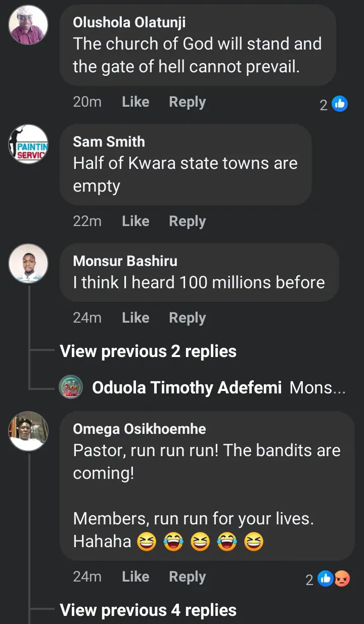Like Monsur Bashiru's comment
Screen dimensions: 364x624
[x=135, y=318]
